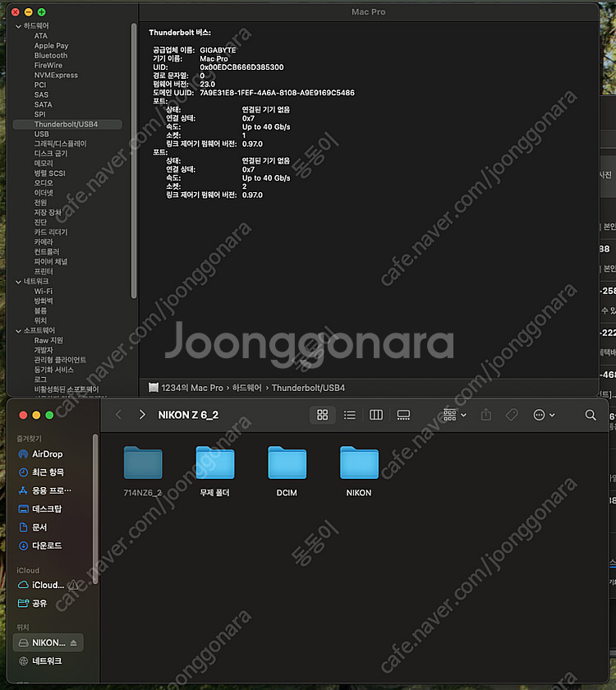Open the Finder group-by dropdown
The width and height of the screenshot is (616, 690).
pos(454,415)
